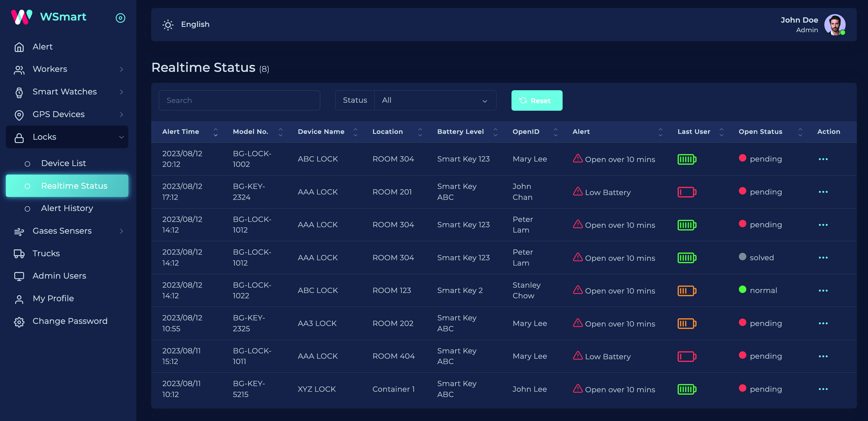The width and height of the screenshot is (868, 421).
Task: Select the Realtime Status submenu item
Action: click(67, 186)
